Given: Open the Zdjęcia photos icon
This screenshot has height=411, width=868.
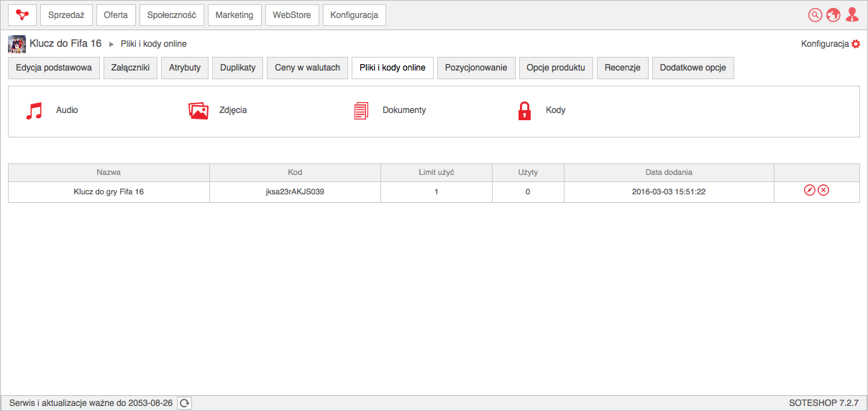Looking at the screenshot, I should click(198, 111).
